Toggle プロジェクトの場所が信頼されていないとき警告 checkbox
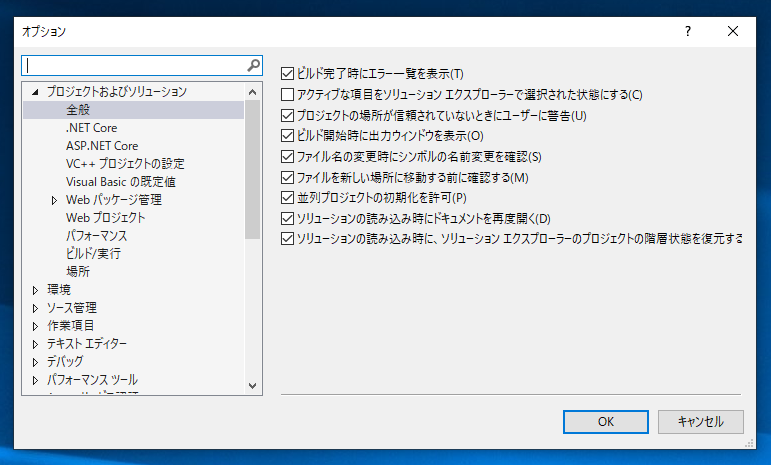 click(287, 116)
